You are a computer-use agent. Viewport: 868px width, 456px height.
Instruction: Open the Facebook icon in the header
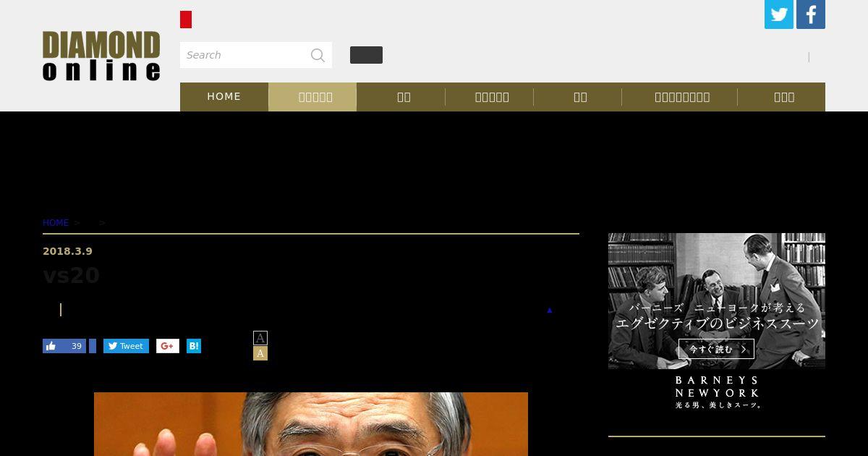click(811, 14)
